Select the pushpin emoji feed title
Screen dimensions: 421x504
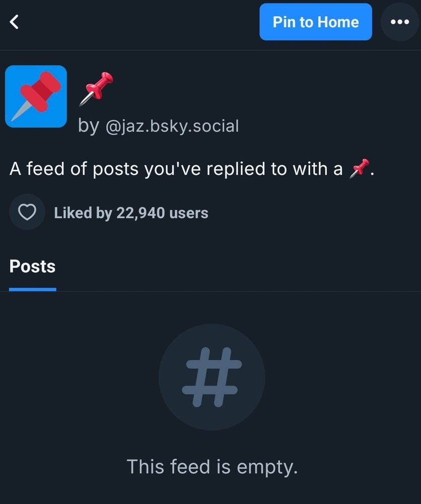pyautogui.click(x=96, y=89)
